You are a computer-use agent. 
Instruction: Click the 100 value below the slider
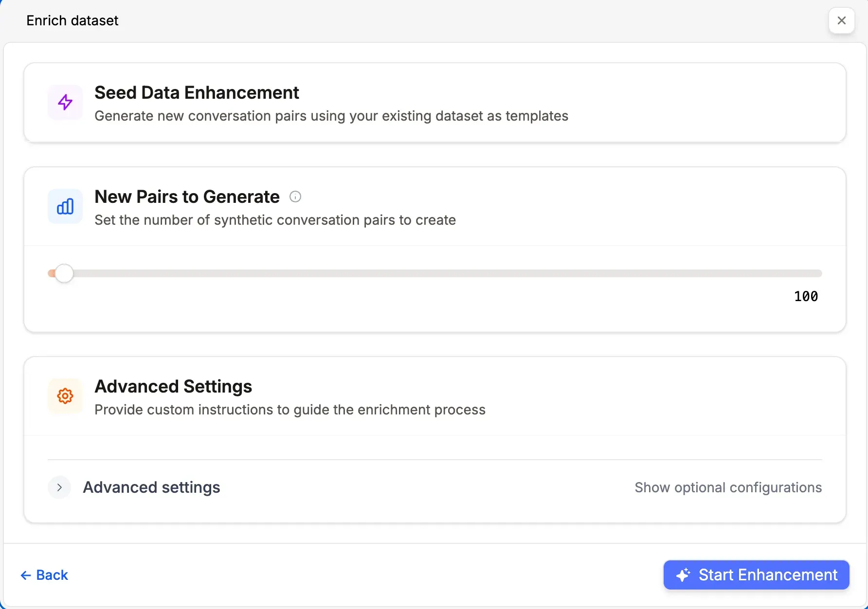806,296
